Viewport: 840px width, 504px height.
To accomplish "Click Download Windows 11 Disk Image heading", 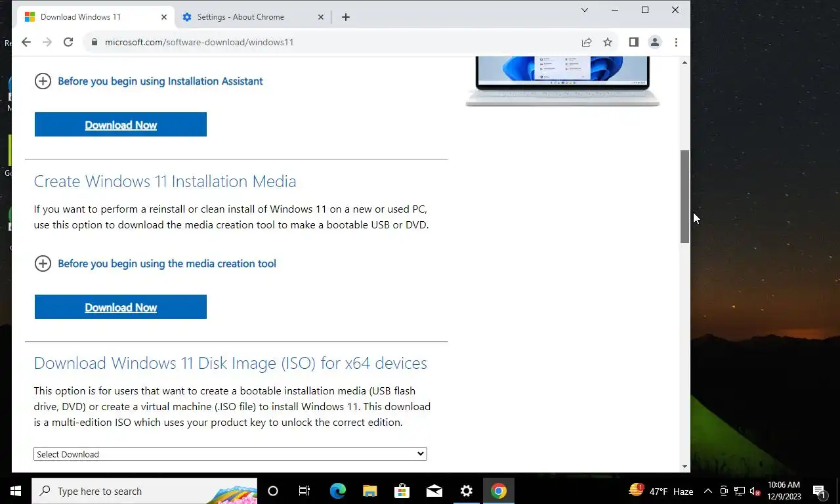I will (230, 363).
